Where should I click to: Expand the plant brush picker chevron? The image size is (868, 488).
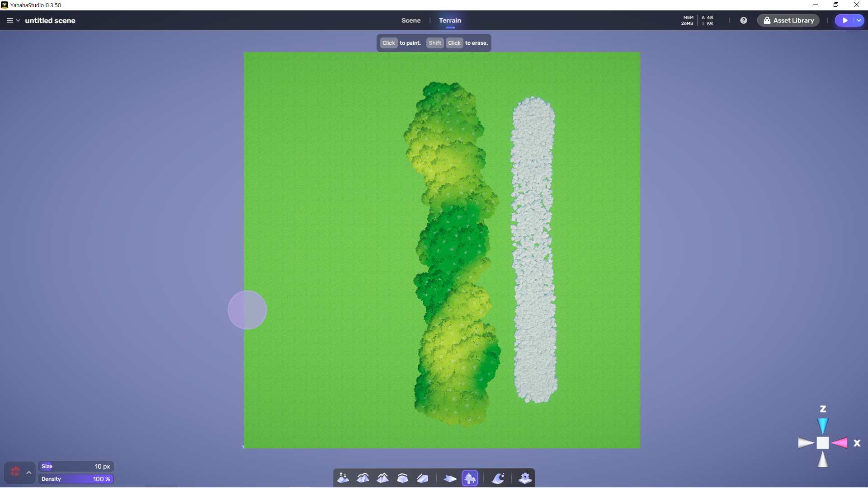click(29, 473)
